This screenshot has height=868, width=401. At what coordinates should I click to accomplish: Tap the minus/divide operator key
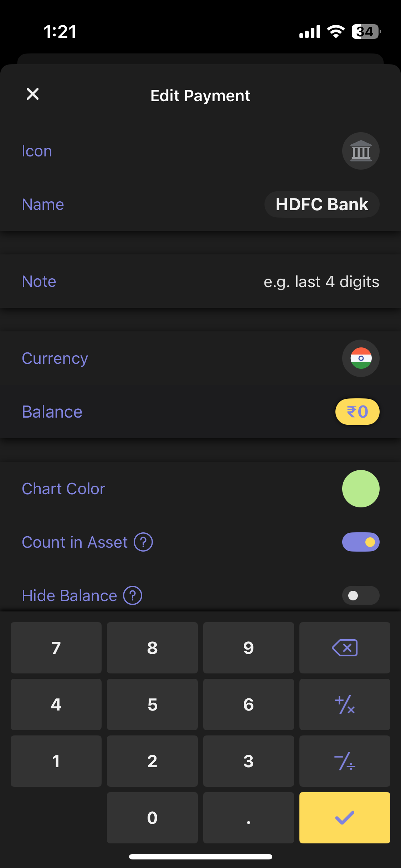click(345, 761)
